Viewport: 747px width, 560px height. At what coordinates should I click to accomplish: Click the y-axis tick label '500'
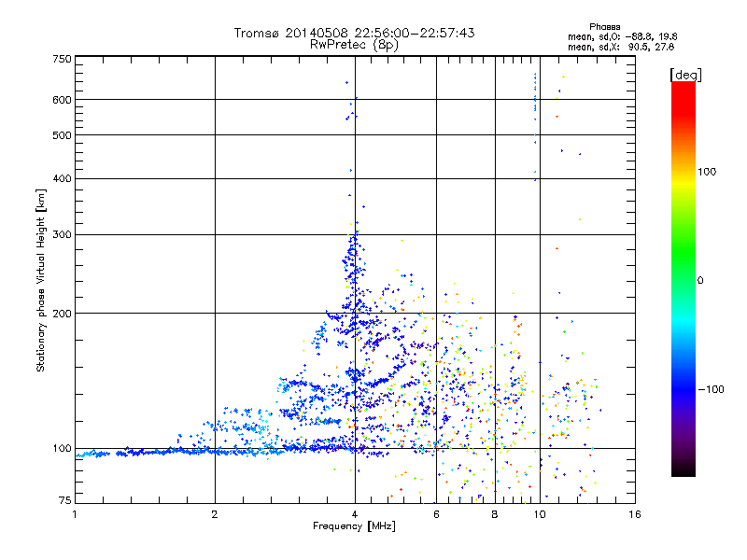click(62, 135)
